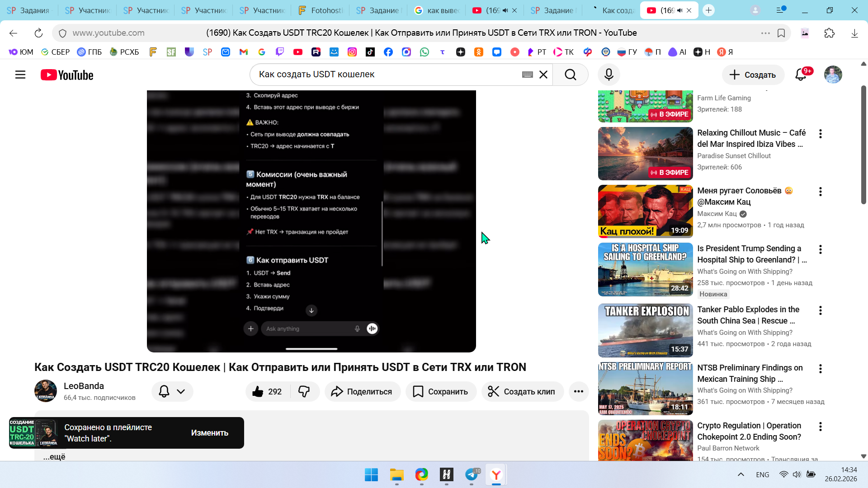
Task: Toggle Save to playlist button
Action: pos(441,391)
